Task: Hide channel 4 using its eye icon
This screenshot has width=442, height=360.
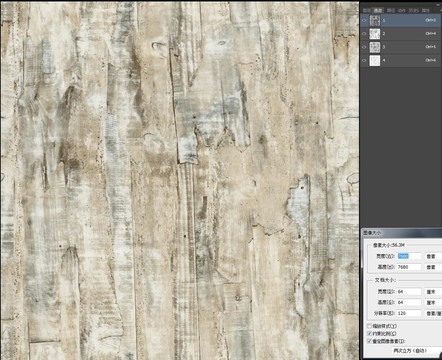Action: (x=364, y=60)
